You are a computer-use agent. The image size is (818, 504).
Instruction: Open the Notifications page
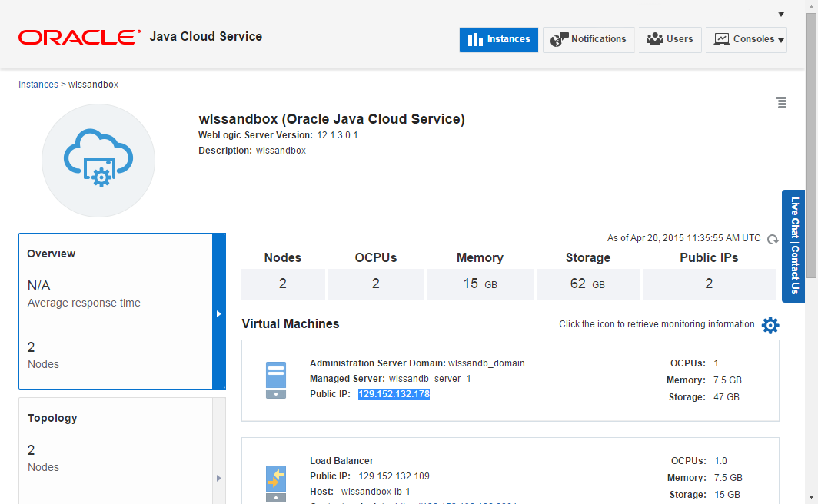pyautogui.click(x=589, y=40)
